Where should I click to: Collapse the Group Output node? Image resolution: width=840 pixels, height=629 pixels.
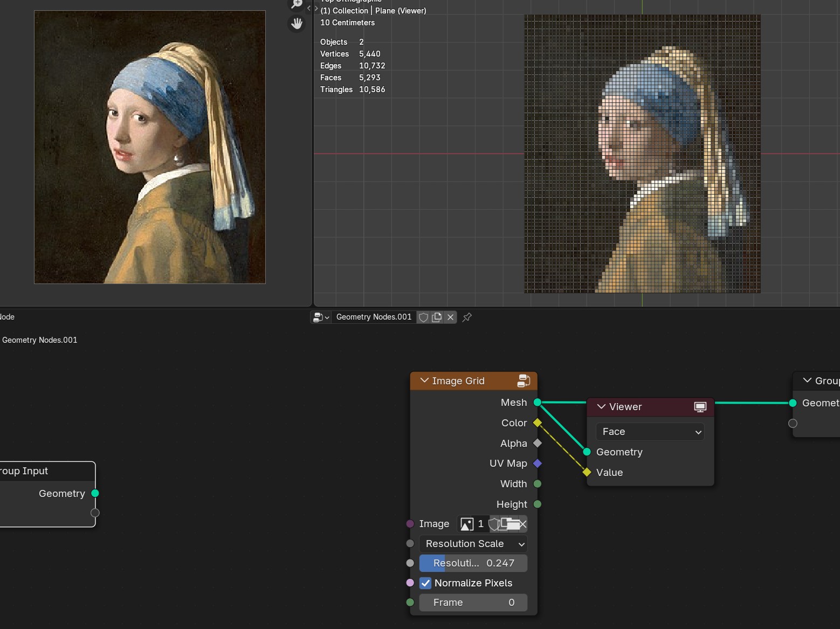point(807,381)
